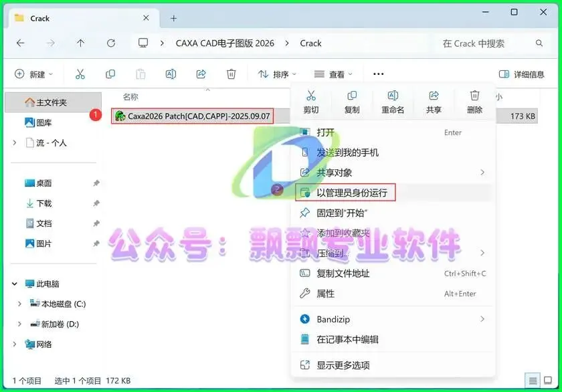Image resolution: width=562 pixels, height=392 pixels.
Task: Click the 名称 column header
Action: 130,97
